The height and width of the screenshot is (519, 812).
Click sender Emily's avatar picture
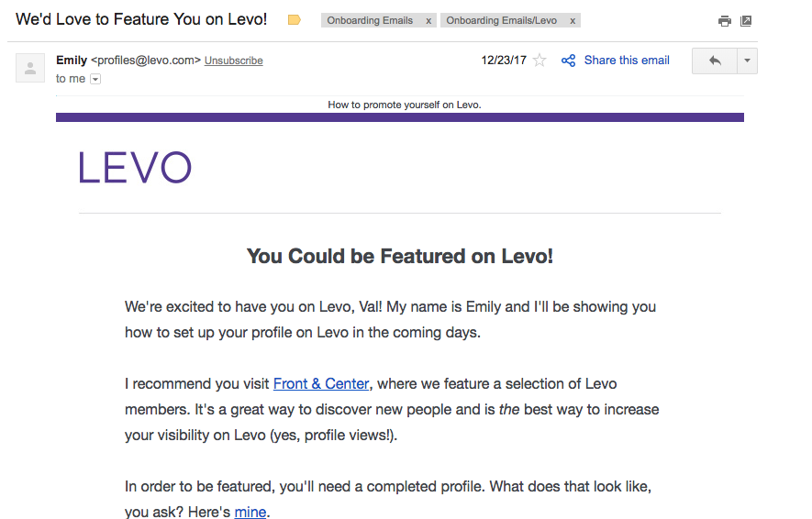30,68
